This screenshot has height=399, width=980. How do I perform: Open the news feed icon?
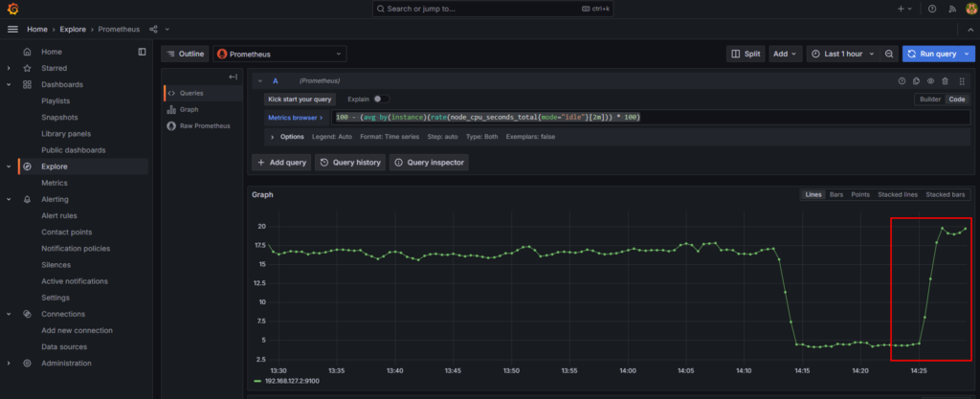point(951,9)
